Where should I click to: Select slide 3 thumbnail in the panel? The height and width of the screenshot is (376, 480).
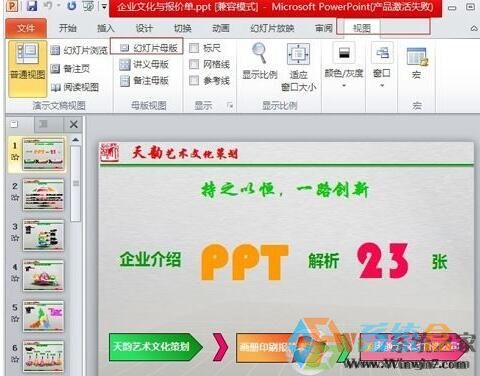pos(43,235)
